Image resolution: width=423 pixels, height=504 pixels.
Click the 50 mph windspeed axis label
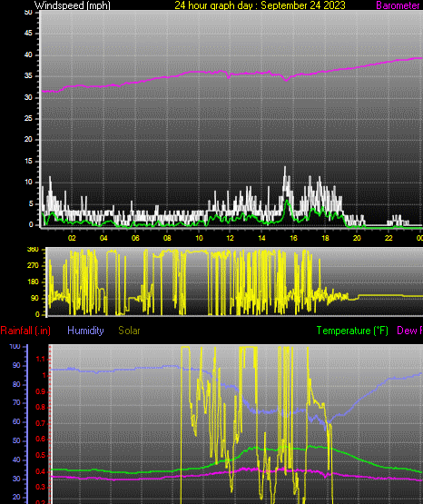(28, 13)
